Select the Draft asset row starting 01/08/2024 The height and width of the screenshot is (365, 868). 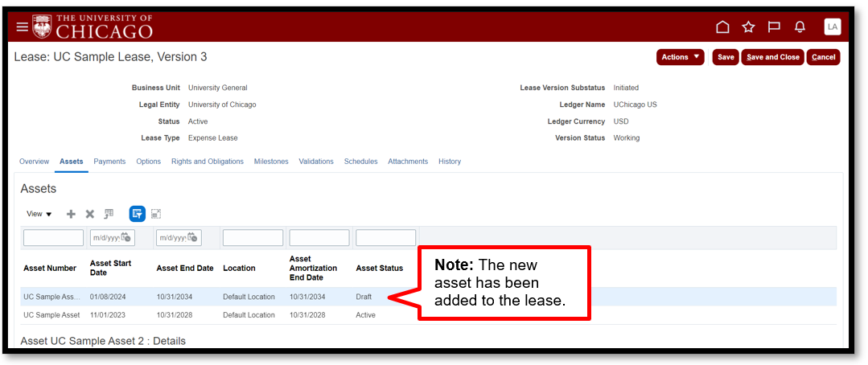pyautogui.click(x=429, y=297)
